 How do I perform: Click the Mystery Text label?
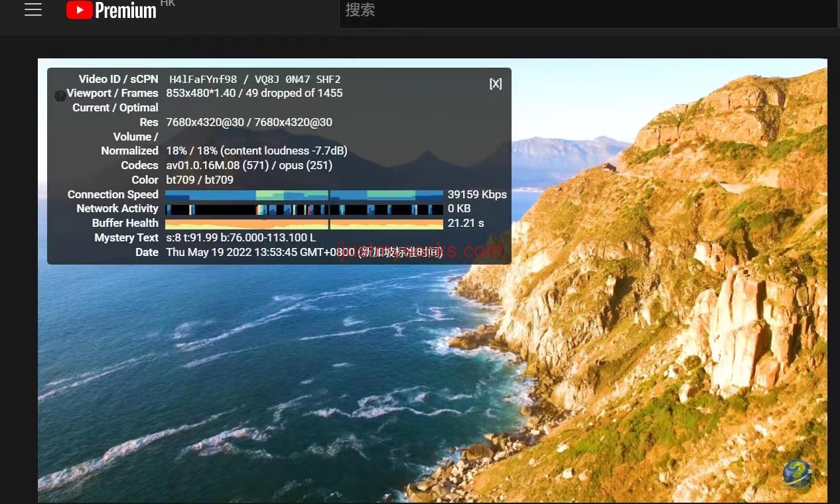tap(126, 238)
